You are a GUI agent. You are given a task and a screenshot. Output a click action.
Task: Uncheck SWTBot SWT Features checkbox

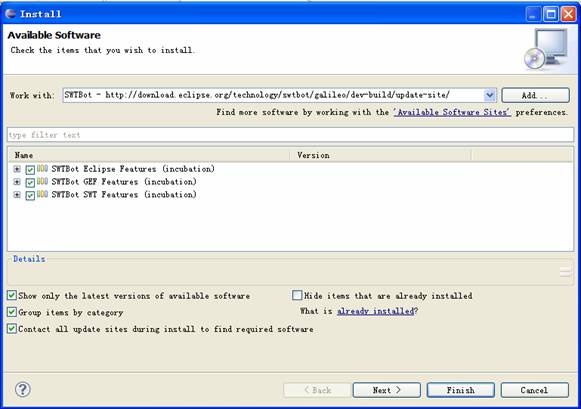(x=30, y=195)
